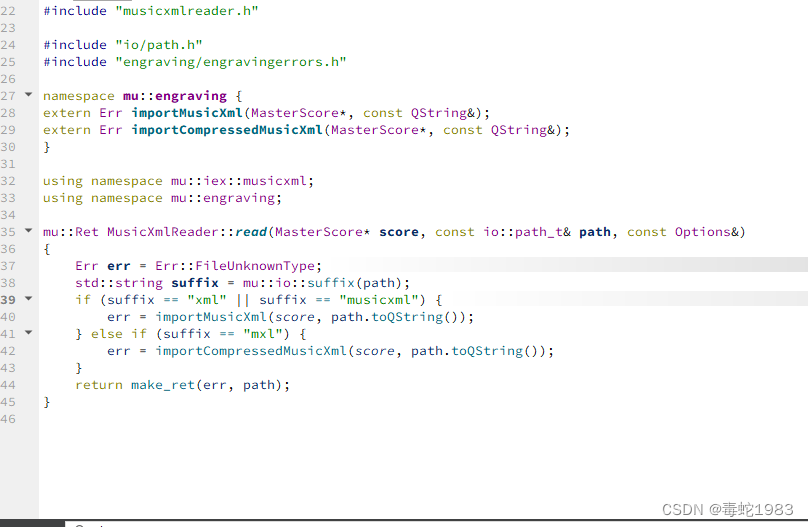808x527 pixels.
Task: Click the "xml" string literal
Action: click(207, 300)
